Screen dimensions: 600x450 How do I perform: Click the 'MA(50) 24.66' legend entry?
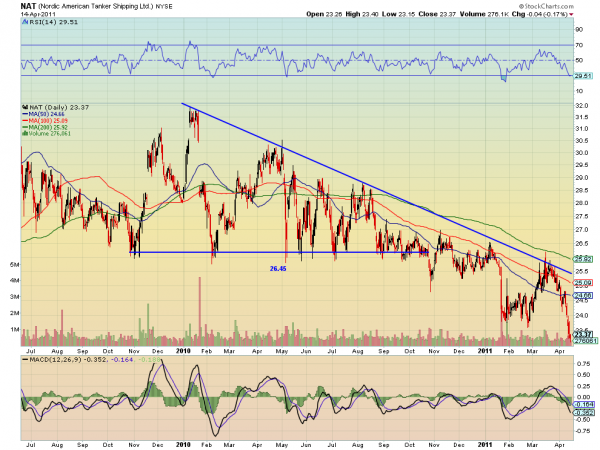pos(44,114)
